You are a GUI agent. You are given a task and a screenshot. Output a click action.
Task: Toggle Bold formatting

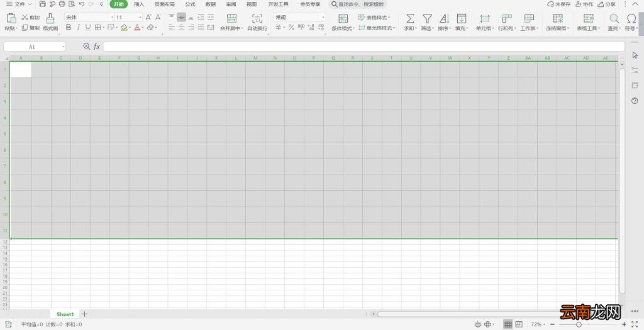pos(68,27)
